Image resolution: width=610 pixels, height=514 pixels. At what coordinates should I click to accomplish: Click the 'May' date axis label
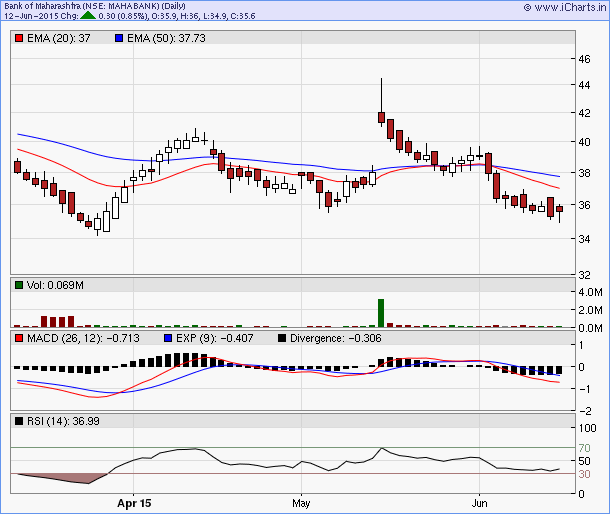click(x=301, y=503)
